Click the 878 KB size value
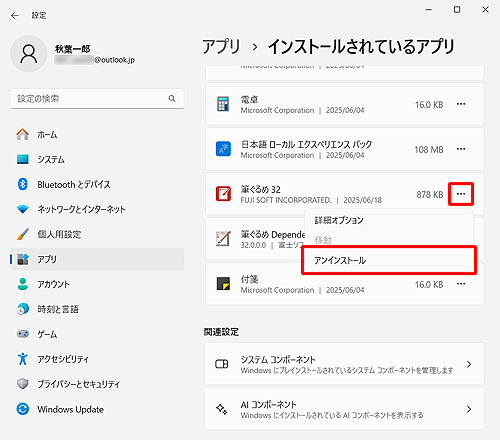Screen dimensions: 500x440 click(430, 194)
